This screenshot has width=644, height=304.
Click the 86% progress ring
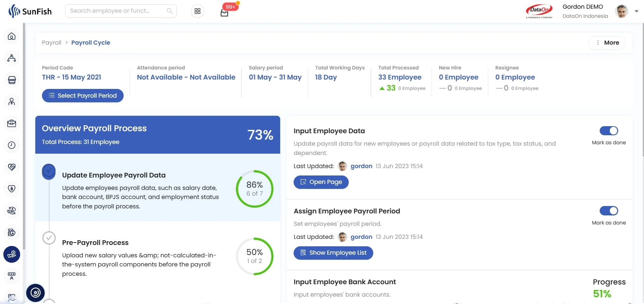(x=255, y=189)
